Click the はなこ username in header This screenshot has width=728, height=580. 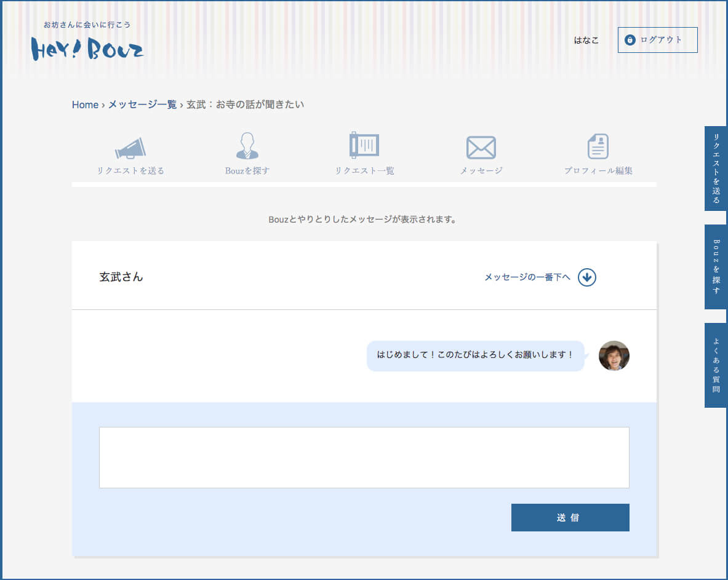point(586,40)
